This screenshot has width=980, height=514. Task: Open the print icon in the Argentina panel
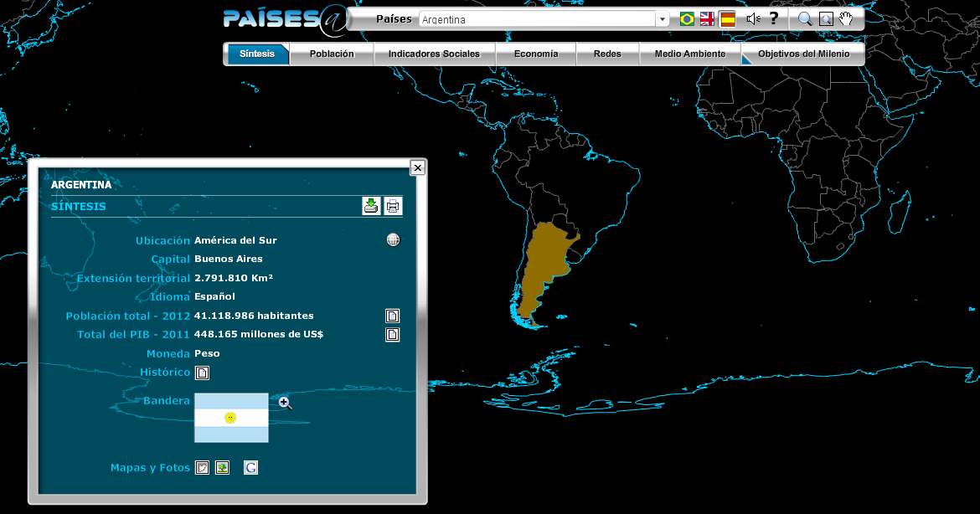point(392,206)
